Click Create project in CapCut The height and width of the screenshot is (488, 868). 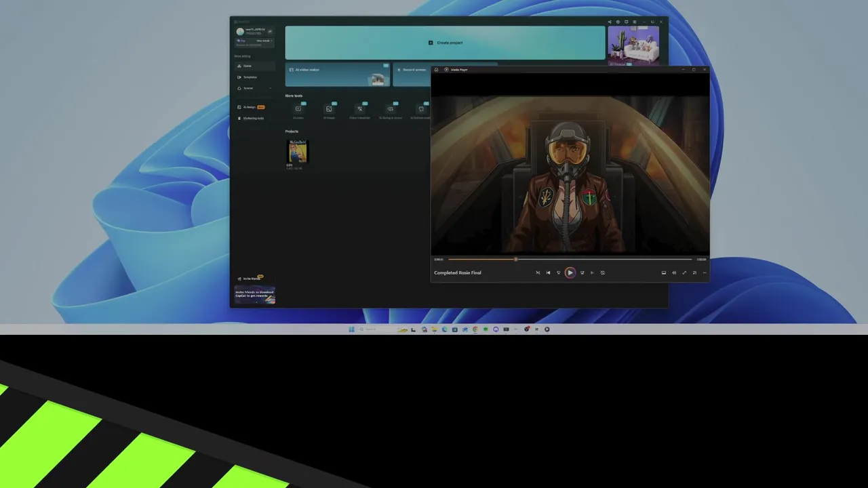pyautogui.click(x=445, y=43)
